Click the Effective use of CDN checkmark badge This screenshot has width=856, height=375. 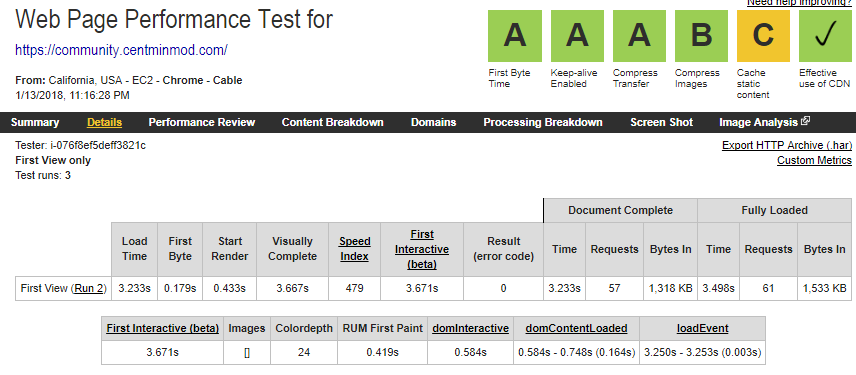[x=825, y=36]
